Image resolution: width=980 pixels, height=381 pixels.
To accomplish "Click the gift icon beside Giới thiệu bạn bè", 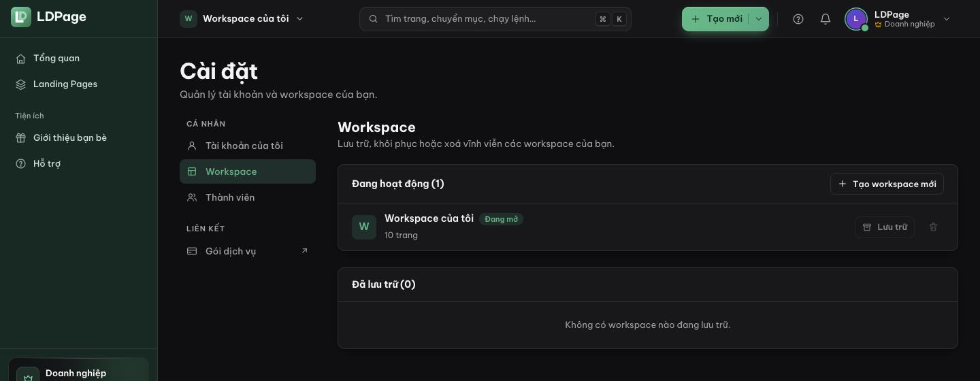I will (x=21, y=138).
